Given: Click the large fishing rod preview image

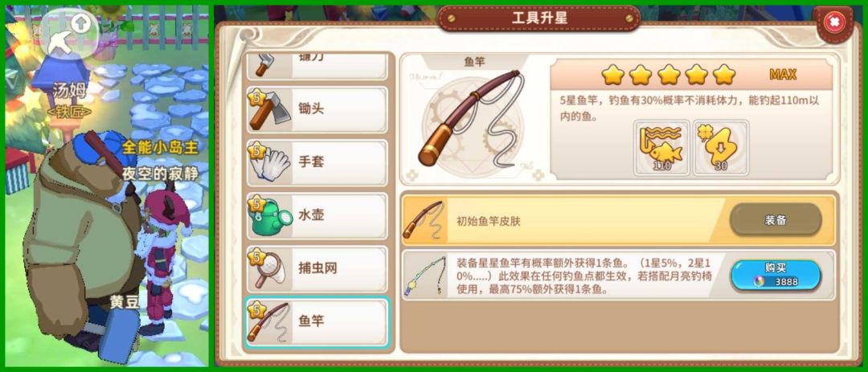Looking at the screenshot, I should 470,118.
